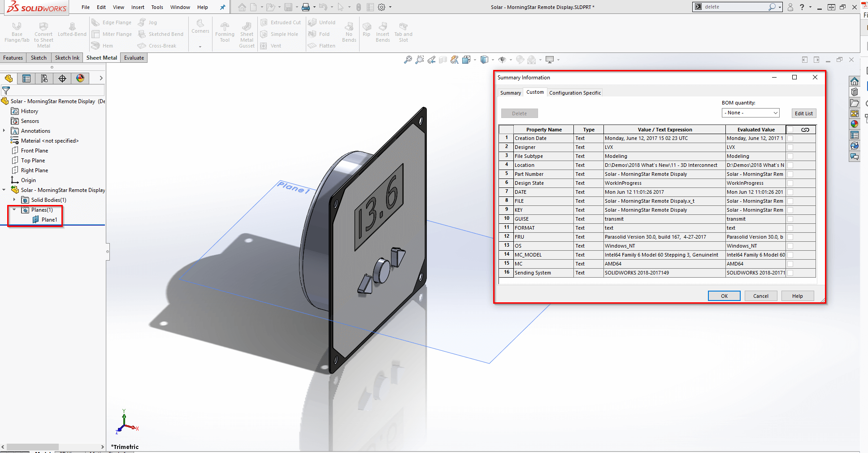Open the FeatureManager Design Tree tab
This screenshot has width=868, height=453.
click(9, 78)
